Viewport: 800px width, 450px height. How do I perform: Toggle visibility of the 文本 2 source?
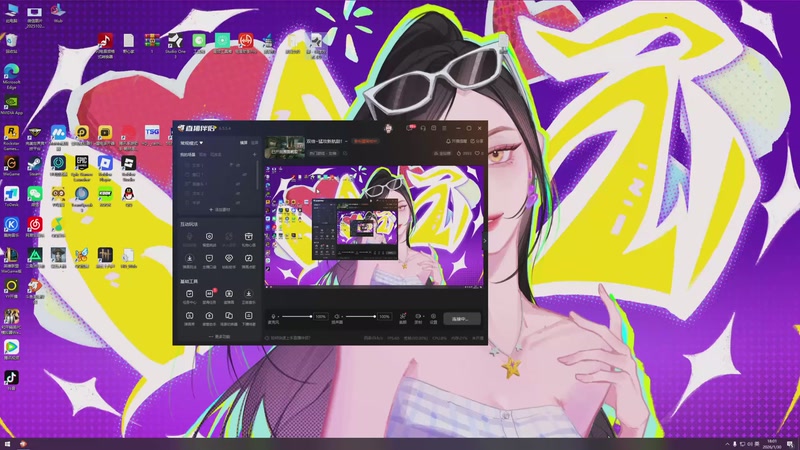238,193
